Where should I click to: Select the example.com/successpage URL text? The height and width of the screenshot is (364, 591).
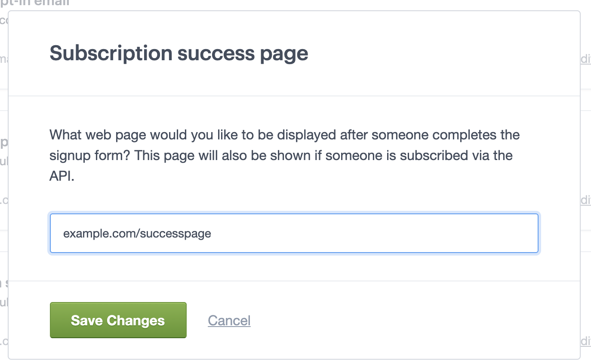[137, 233]
